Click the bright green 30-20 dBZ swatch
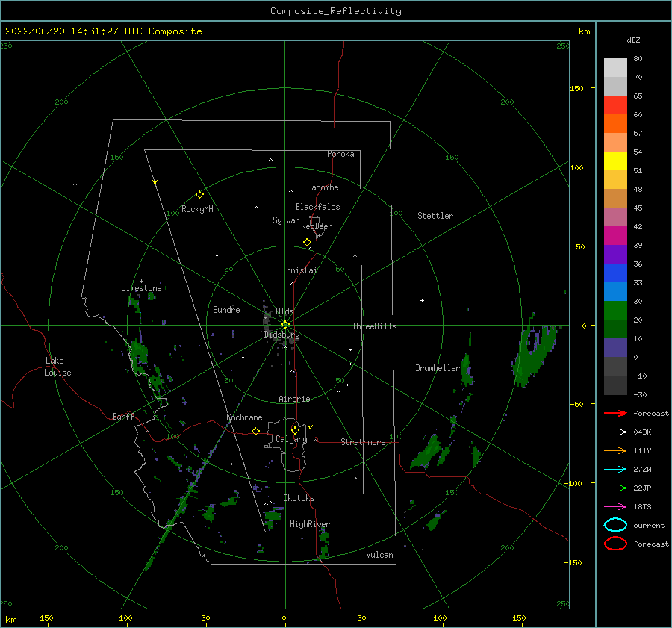672x628 pixels. pyautogui.click(x=615, y=310)
